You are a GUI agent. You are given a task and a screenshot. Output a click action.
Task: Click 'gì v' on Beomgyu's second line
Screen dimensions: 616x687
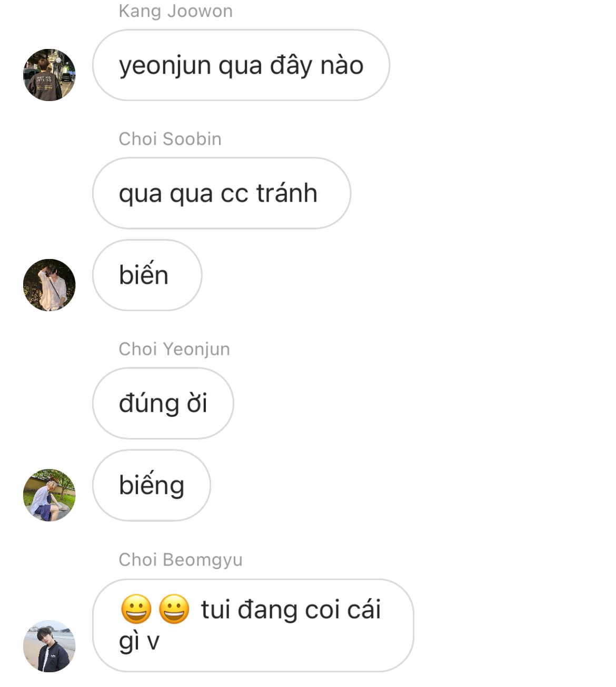[x=139, y=642]
